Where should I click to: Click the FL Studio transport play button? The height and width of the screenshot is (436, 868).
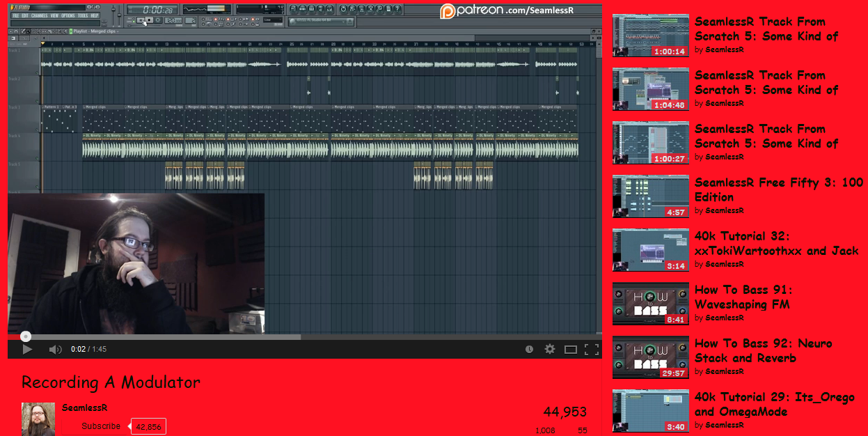tap(141, 20)
